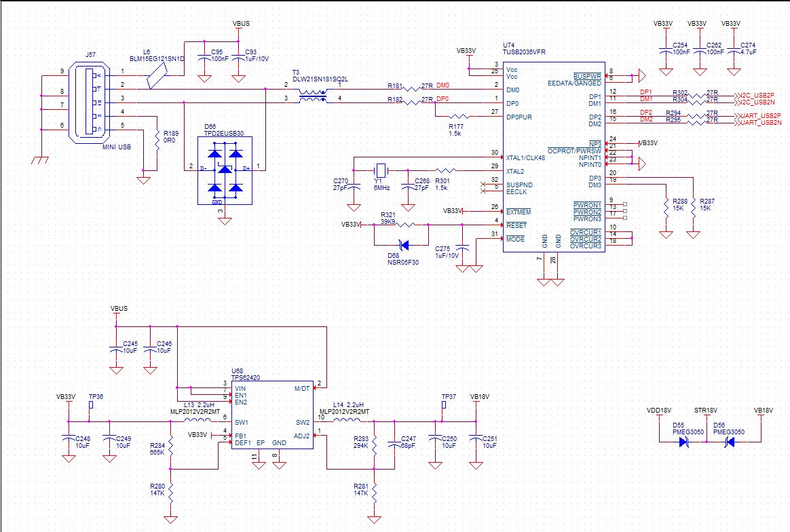Select the capacitor C274 symbol

pos(734,52)
